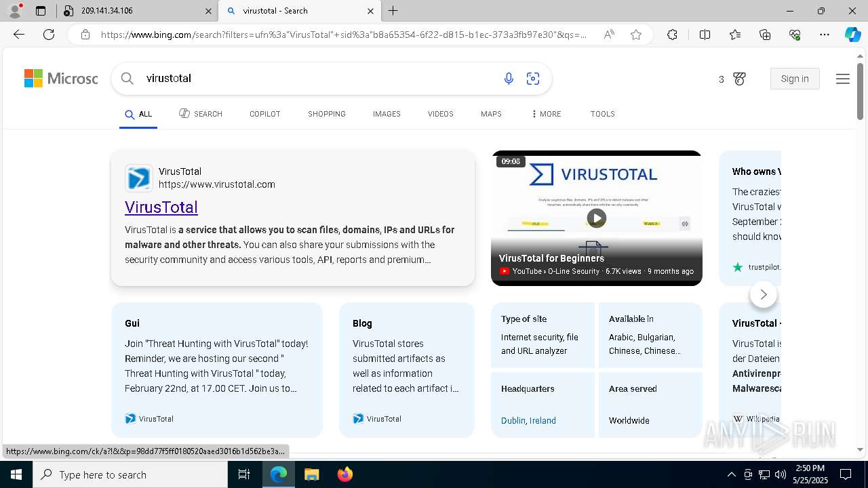Play the VirusTotal for Beginners video
The width and height of the screenshot is (868, 488).
(597, 218)
